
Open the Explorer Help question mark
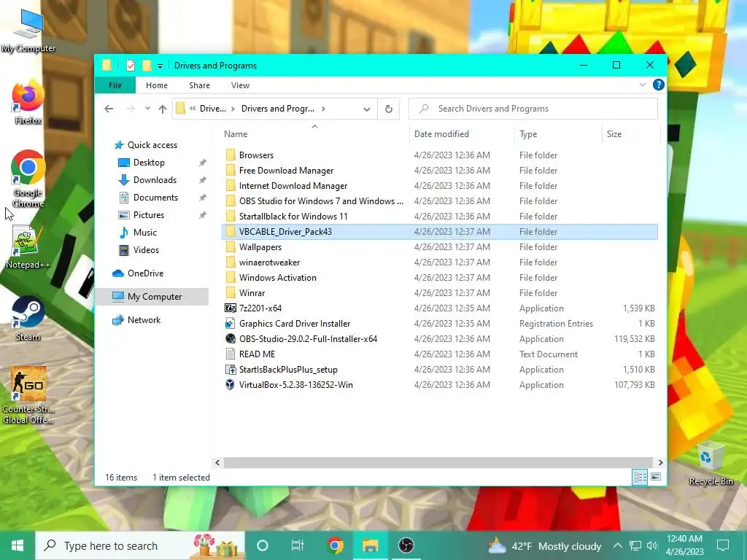click(659, 85)
